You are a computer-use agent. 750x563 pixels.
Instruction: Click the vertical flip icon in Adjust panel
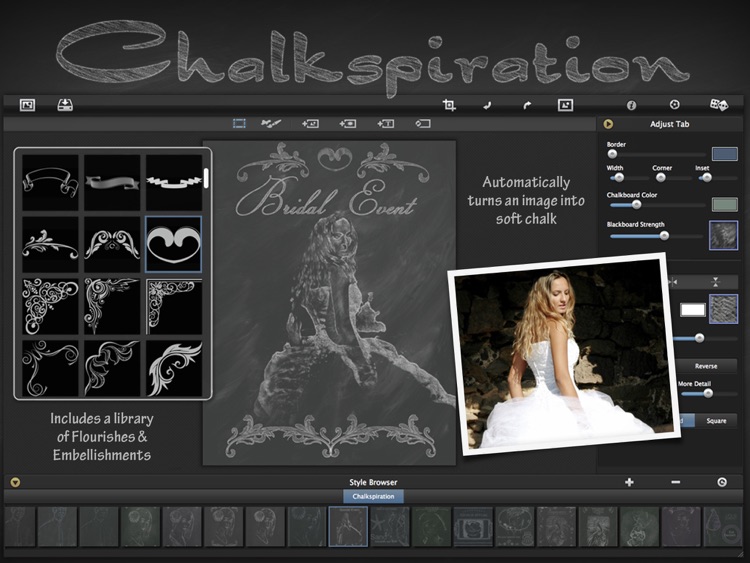coord(715,282)
